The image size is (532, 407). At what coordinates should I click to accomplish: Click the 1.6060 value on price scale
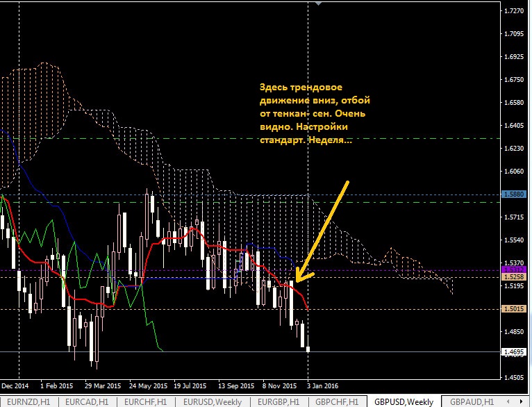click(514, 171)
